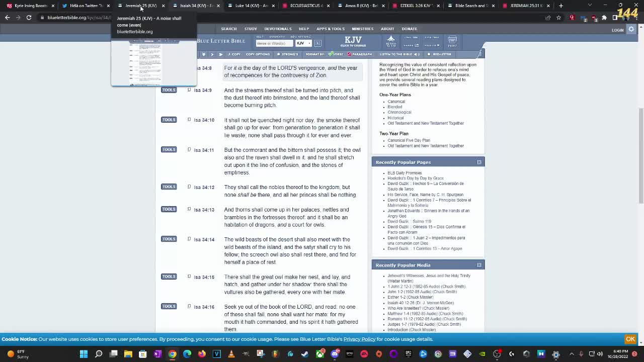644x362 pixels.
Task: Open the Devotionals menu
Action: point(278,29)
